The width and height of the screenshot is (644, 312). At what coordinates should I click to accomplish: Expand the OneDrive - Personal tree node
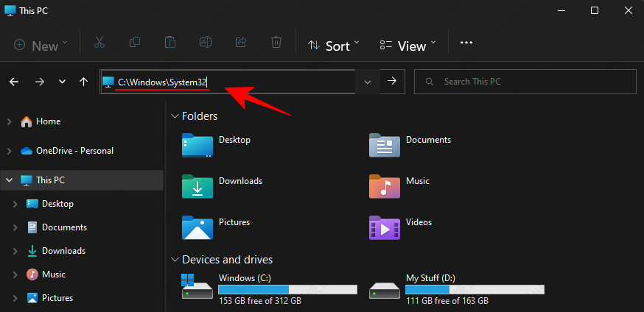click(9, 151)
